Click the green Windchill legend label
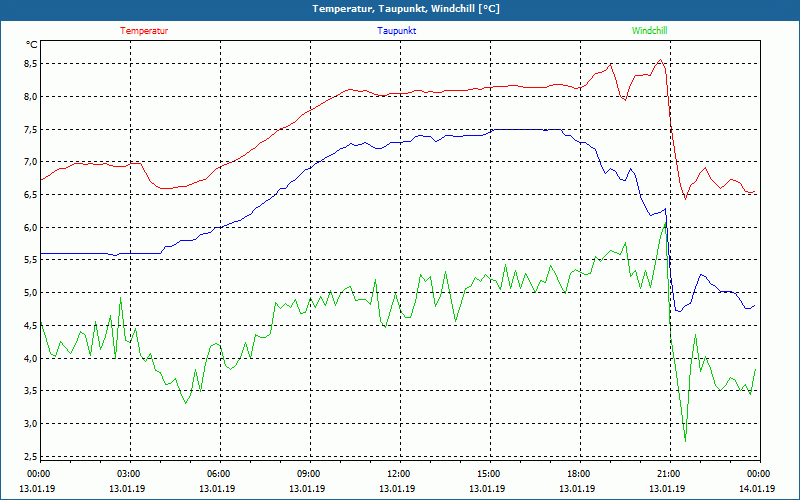800x500 pixels. [649, 31]
